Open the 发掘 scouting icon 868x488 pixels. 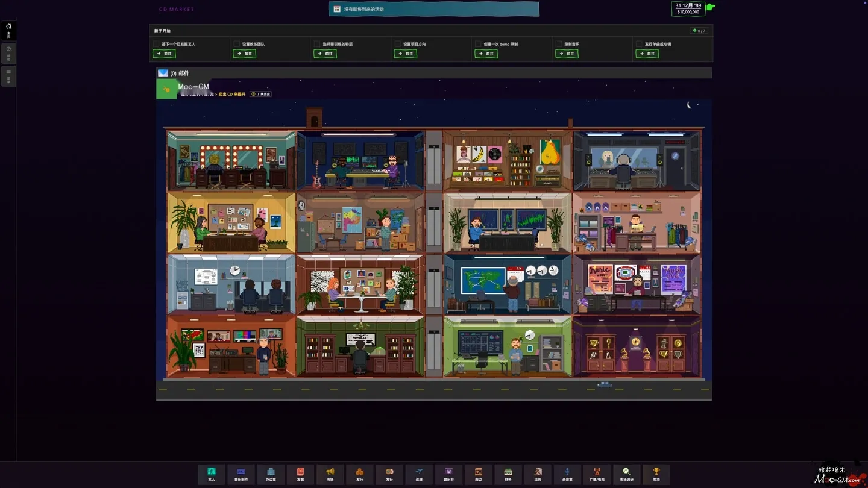click(x=300, y=474)
